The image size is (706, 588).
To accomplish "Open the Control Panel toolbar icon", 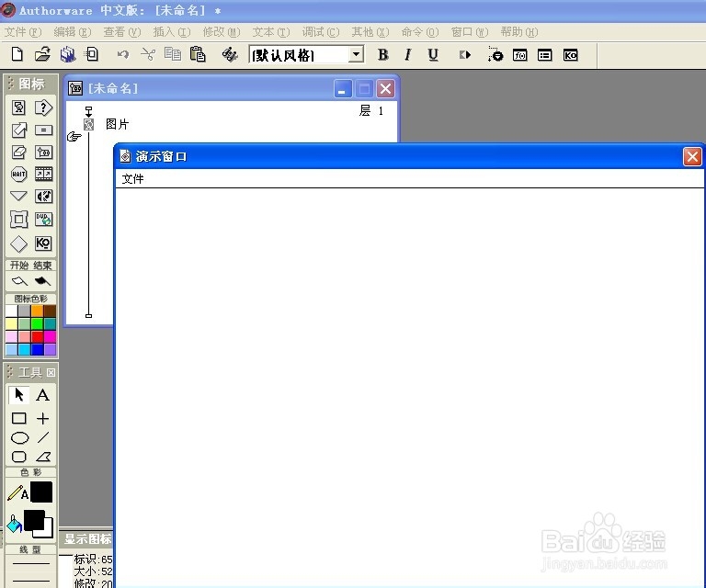I will click(495, 55).
